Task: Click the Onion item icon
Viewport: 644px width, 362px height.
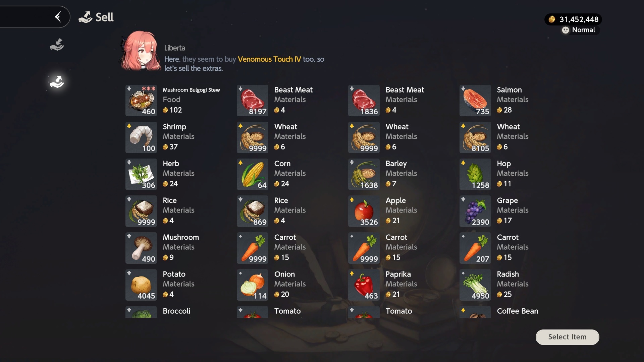Action: pos(253,285)
